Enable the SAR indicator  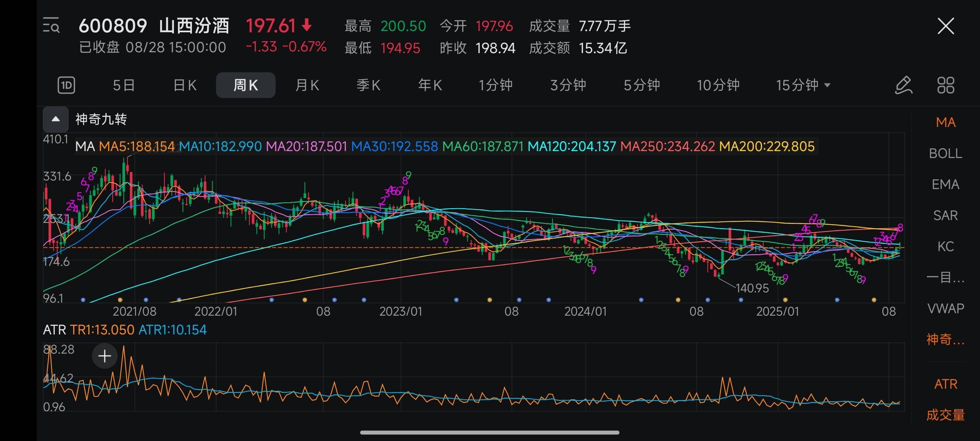click(945, 216)
